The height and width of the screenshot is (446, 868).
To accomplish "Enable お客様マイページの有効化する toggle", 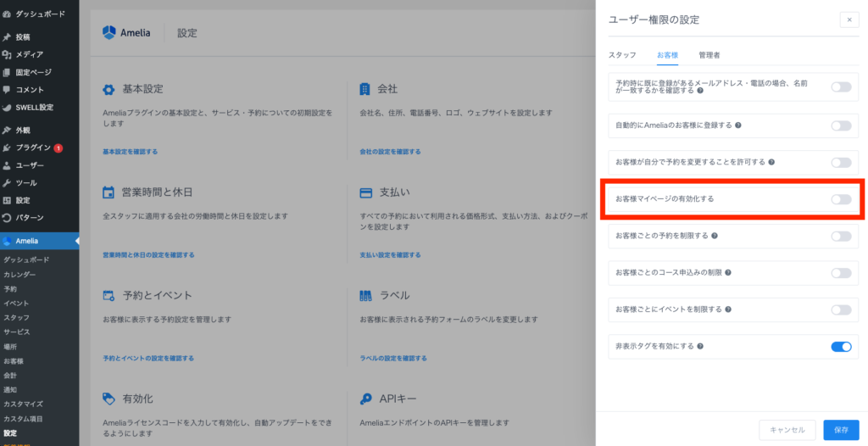I will pos(840,199).
